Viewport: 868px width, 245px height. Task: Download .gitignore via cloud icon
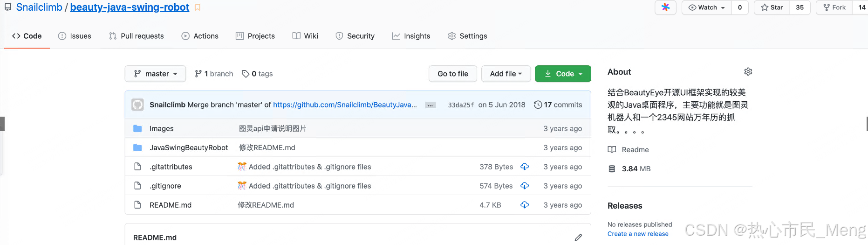click(525, 186)
